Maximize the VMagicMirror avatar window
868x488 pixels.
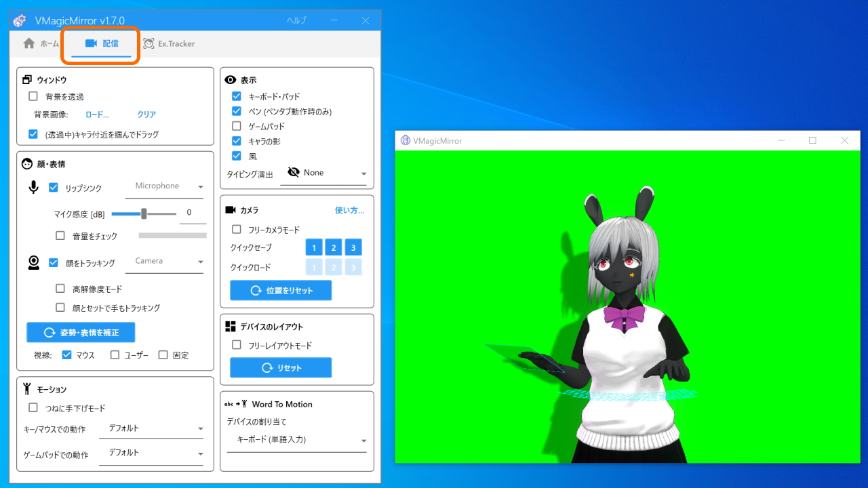812,140
